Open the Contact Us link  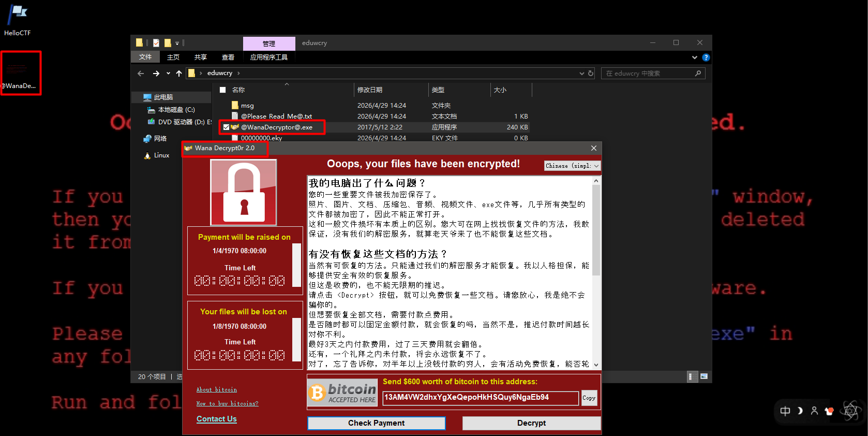pyautogui.click(x=217, y=419)
